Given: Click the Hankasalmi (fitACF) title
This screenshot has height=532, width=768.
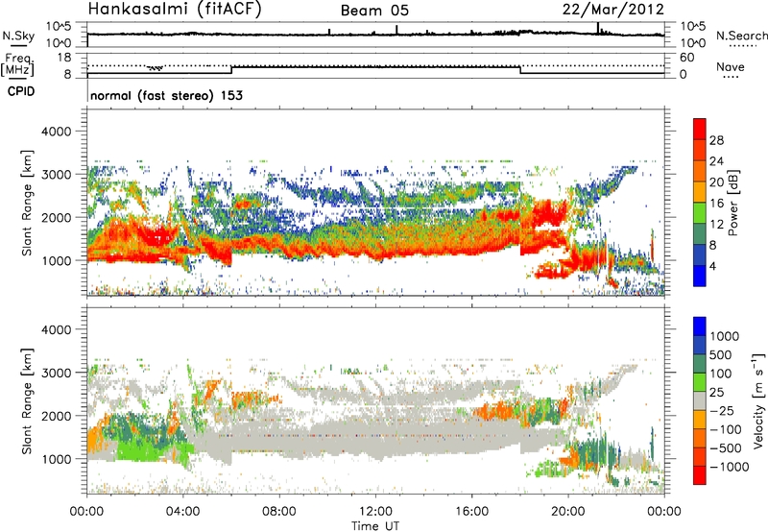Looking at the screenshot, I should (175, 10).
